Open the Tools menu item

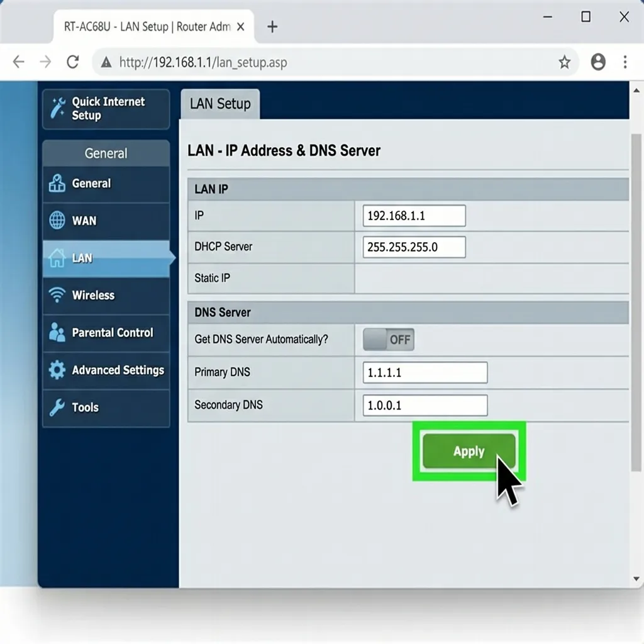106,408
